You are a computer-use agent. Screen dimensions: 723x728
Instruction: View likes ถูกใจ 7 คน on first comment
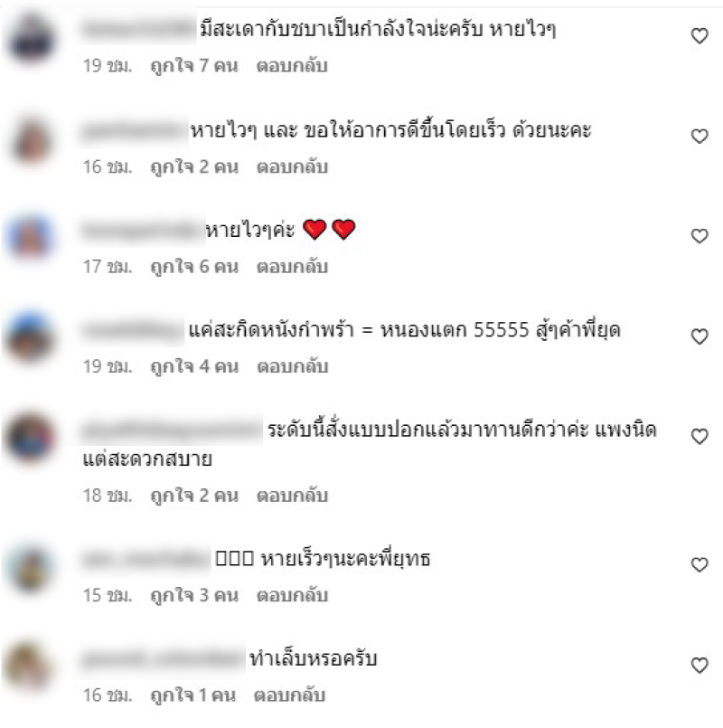click(194, 65)
